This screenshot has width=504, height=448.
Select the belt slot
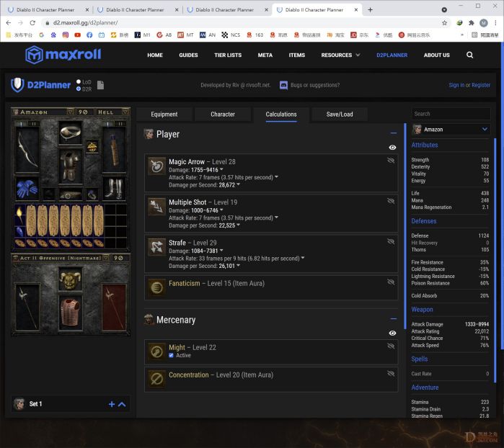[x=71, y=194]
